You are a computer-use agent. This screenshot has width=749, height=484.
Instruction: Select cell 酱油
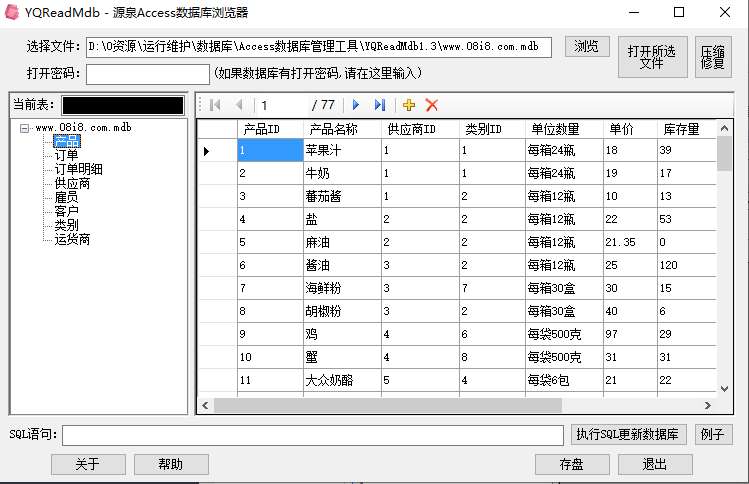(342, 265)
